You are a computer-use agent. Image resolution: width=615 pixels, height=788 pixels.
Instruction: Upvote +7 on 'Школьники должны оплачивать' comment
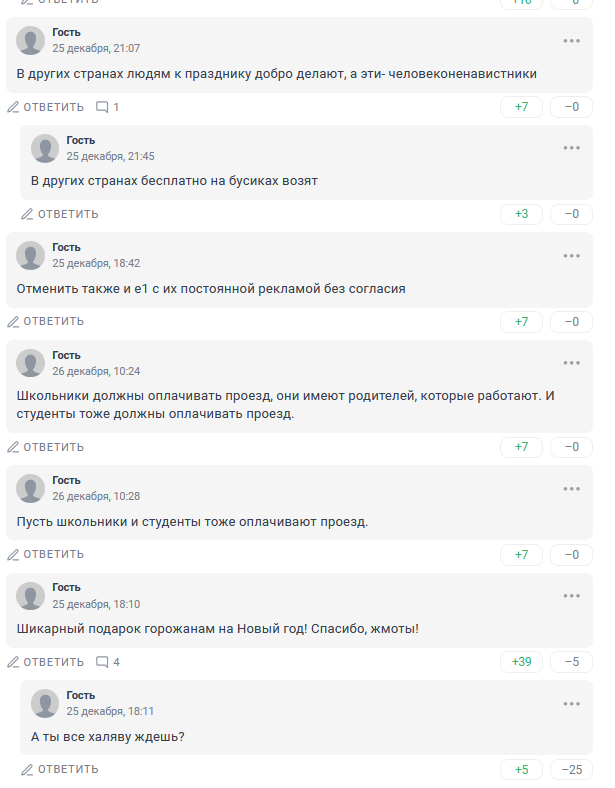(521, 447)
